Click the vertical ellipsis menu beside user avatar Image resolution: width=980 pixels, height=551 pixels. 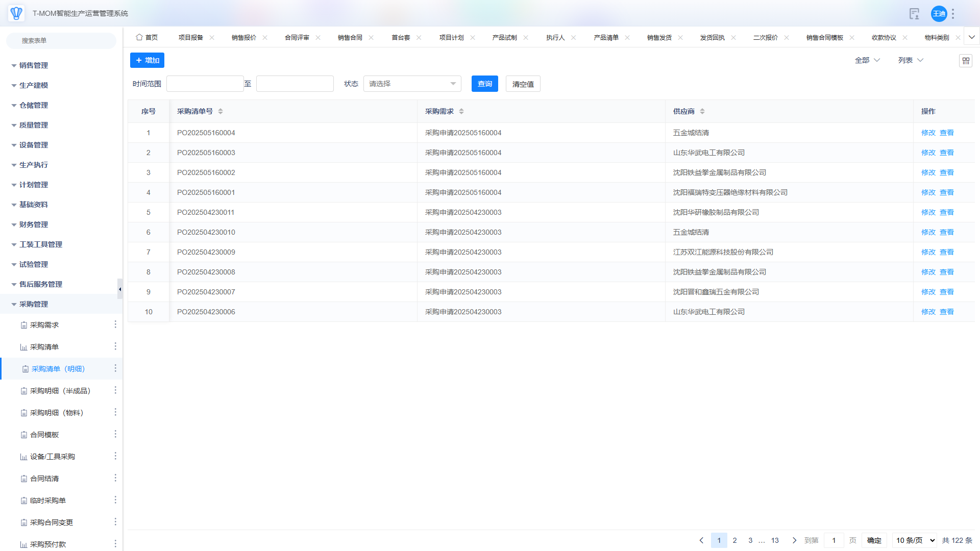pos(953,14)
